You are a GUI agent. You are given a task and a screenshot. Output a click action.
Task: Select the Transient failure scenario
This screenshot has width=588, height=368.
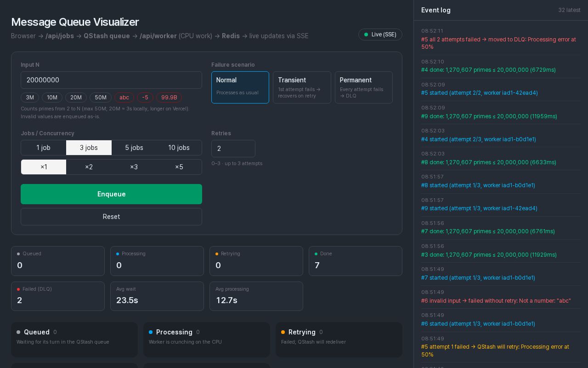pos(302,87)
